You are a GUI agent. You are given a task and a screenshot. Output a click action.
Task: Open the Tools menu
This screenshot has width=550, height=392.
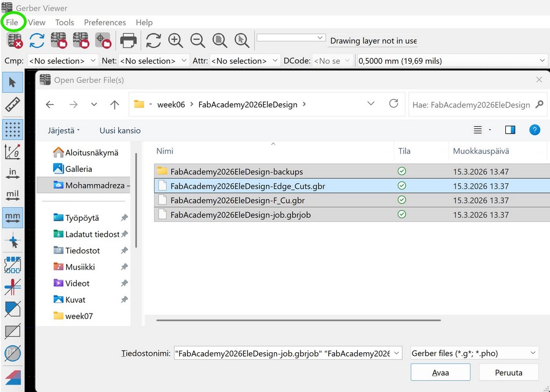(x=64, y=23)
